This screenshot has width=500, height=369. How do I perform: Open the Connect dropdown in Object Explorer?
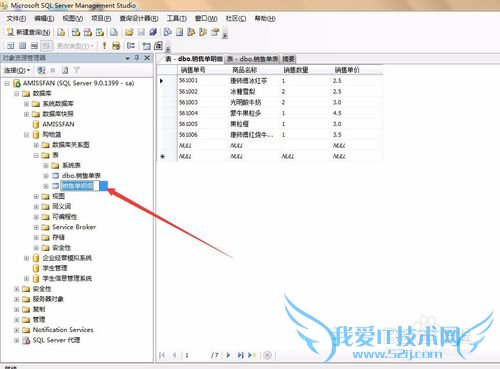[17, 70]
